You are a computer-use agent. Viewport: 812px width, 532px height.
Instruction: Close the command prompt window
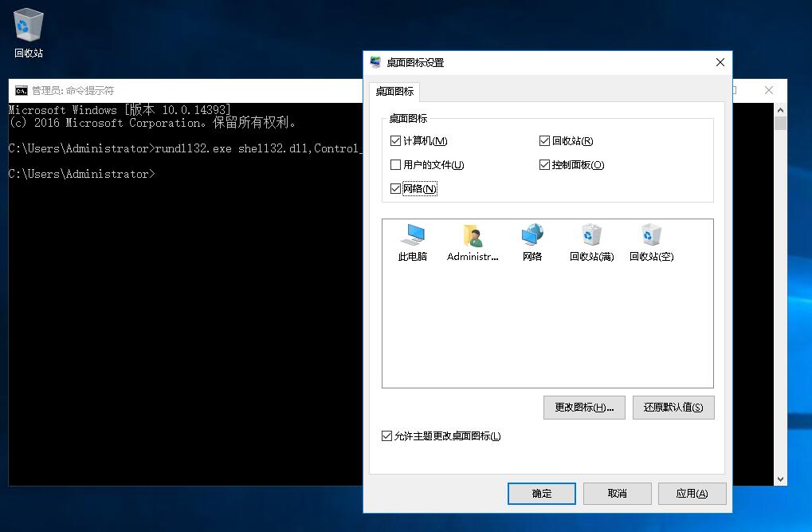(769, 91)
